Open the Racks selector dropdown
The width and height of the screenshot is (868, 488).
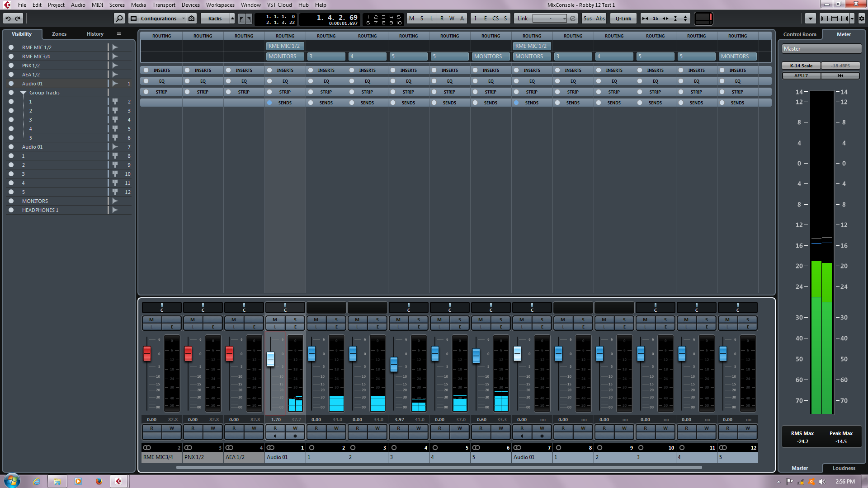[x=215, y=19]
